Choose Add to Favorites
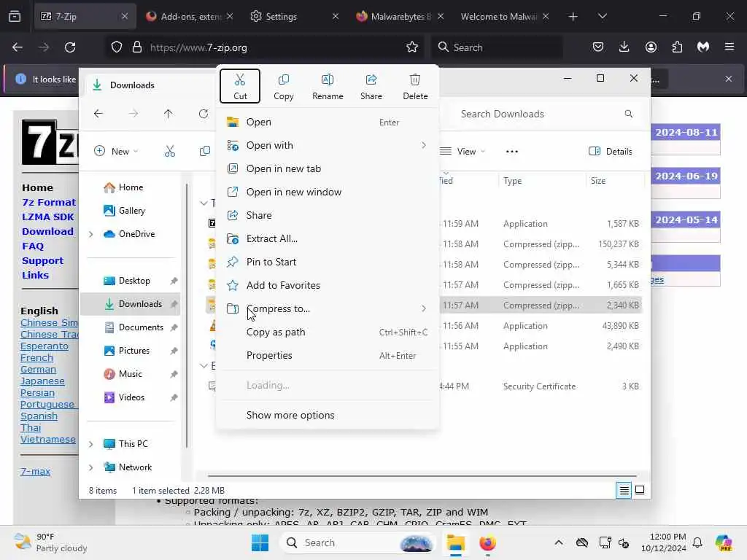 pyautogui.click(x=328, y=285)
